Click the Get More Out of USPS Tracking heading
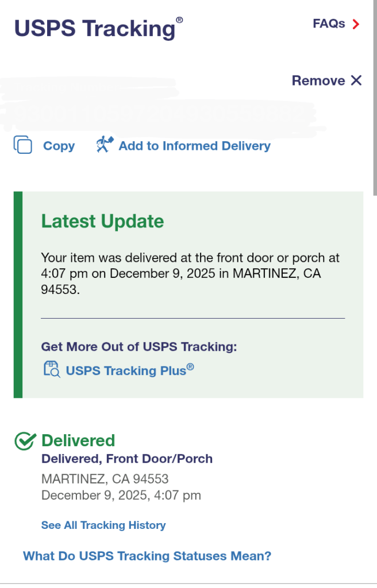The height and width of the screenshot is (588, 377). 139,347
